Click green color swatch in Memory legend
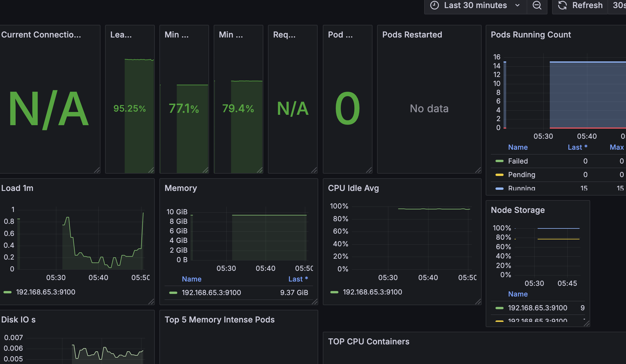The height and width of the screenshot is (364, 626). click(x=173, y=293)
